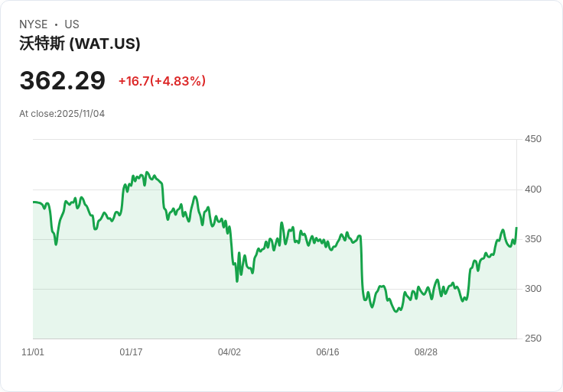Click the chart line's rightmost end point
Image resolution: width=563 pixels, height=392 pixels.
click(x=516, y=228)
